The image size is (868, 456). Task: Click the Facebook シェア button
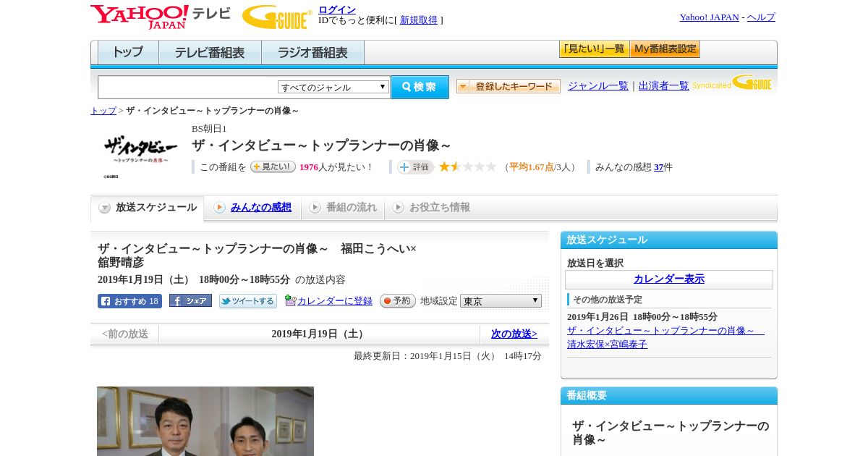(x=190, y=300)
